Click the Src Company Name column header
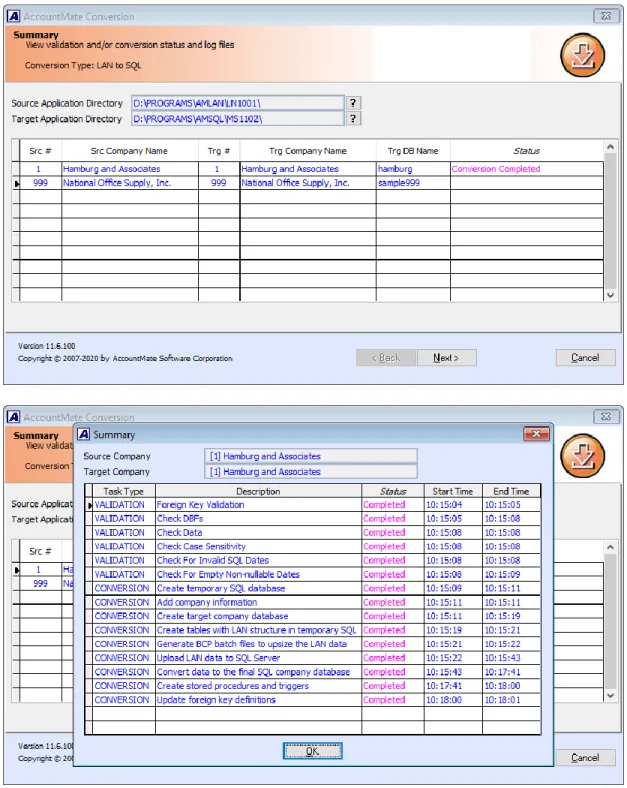The image size is (627, 788). [130, 151]
